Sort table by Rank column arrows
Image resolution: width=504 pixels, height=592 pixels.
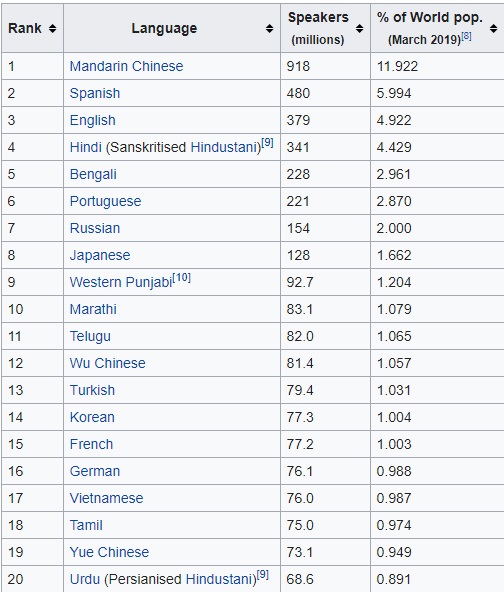52,28
